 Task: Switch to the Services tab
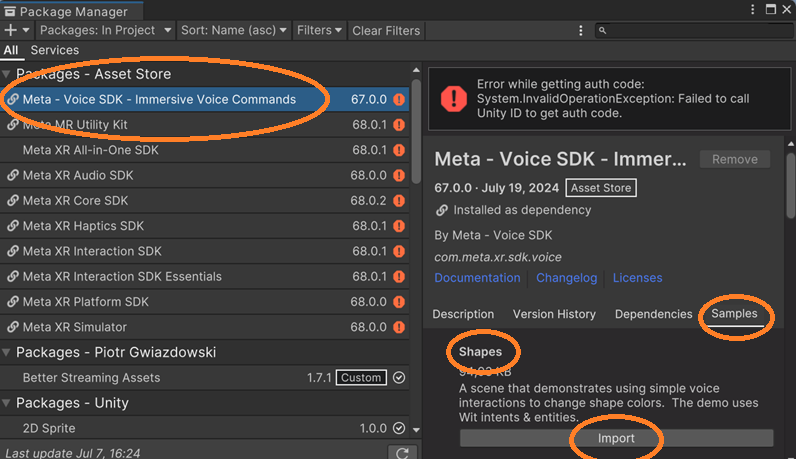click(54, 50)
